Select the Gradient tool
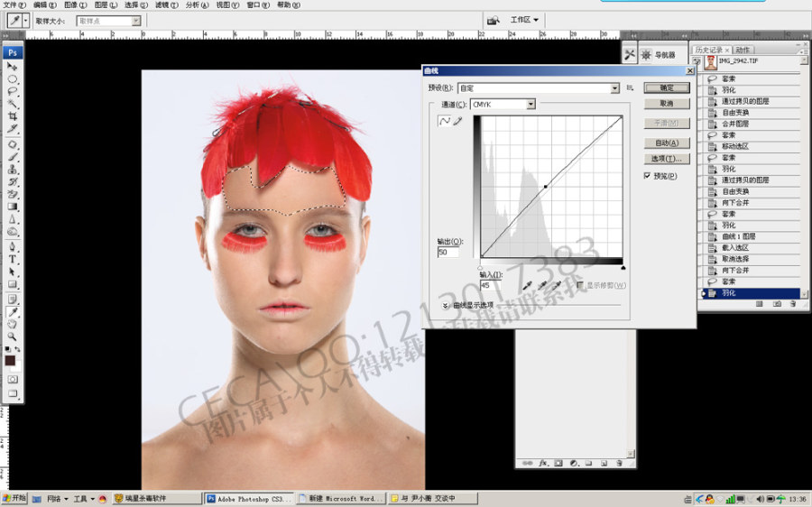This screenshot has width=812, height=507. tap(13, 207)
